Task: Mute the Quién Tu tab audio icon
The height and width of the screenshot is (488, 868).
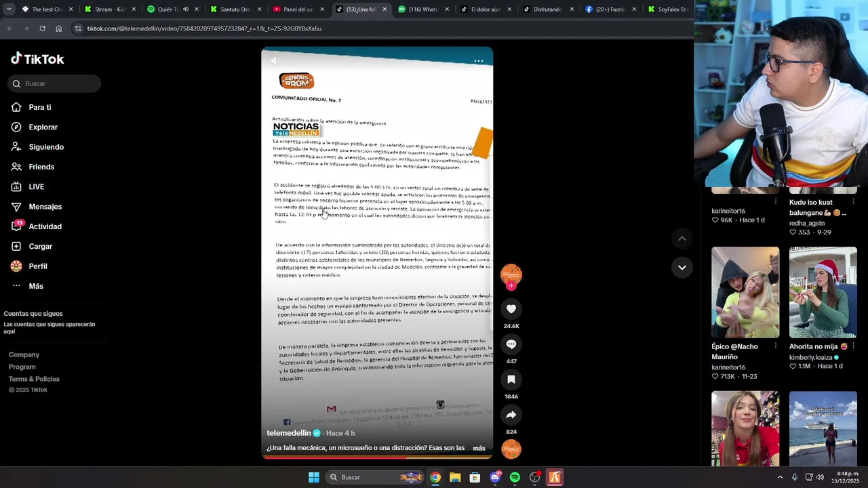Action: point(186,9)
